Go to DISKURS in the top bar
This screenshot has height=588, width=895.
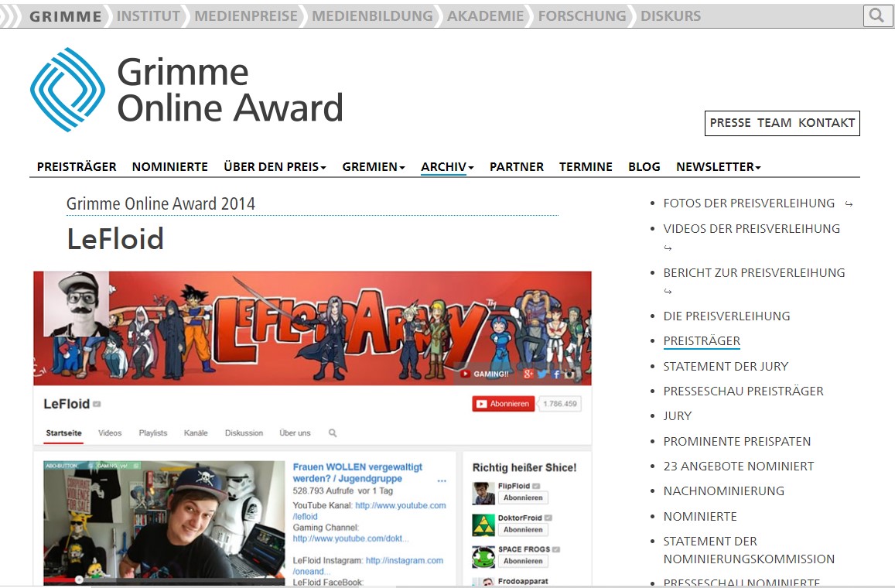671,16
